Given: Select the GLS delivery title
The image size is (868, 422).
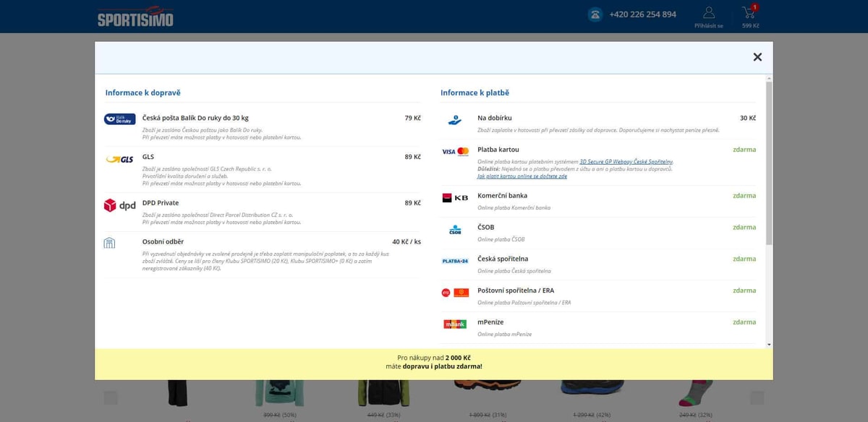Looking at the screenshot, I should point(148,157).
